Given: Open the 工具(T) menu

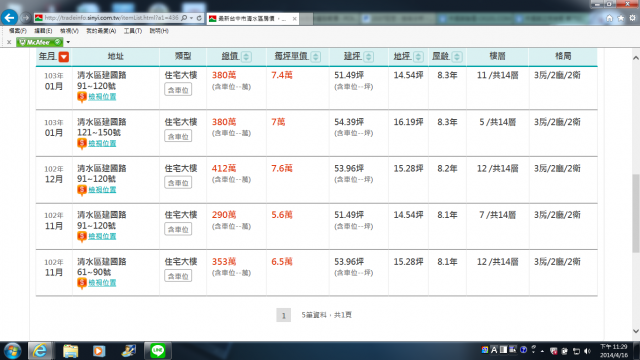Looking at the screenshot, I should click(133, 31).
